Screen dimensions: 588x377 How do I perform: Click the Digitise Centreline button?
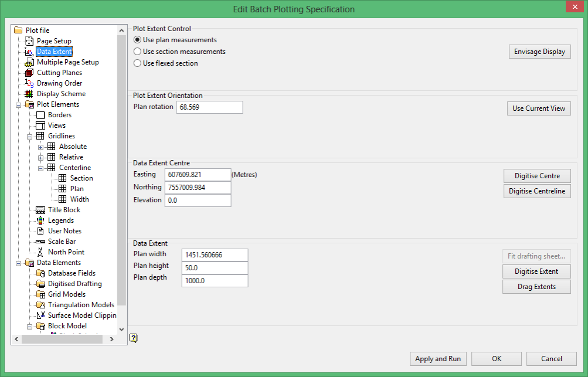537,191
